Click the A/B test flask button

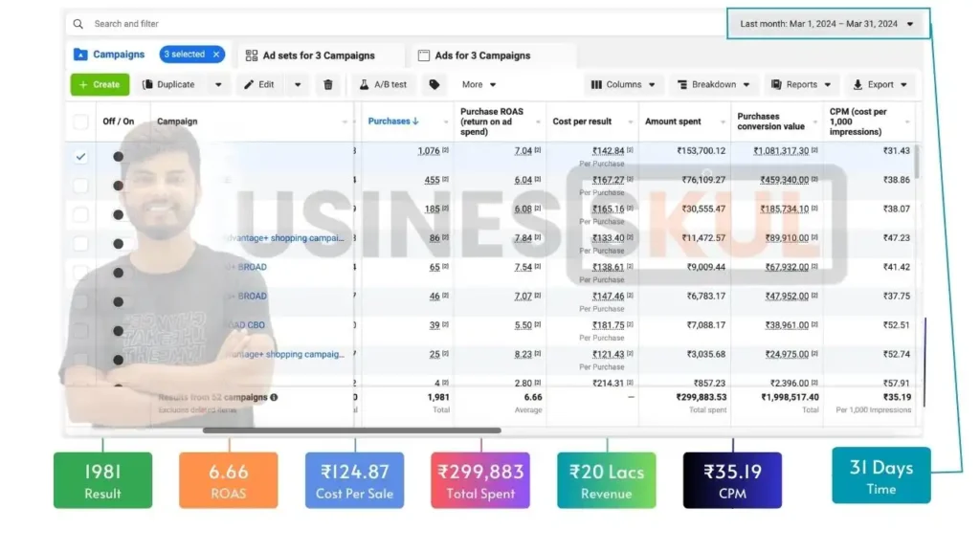click(383, 85)
